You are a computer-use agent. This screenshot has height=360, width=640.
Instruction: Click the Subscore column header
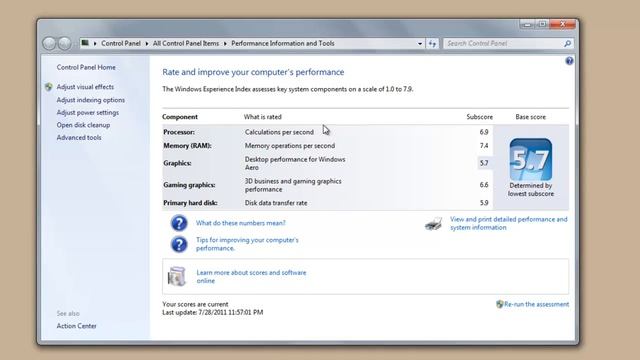click(480, 117)
